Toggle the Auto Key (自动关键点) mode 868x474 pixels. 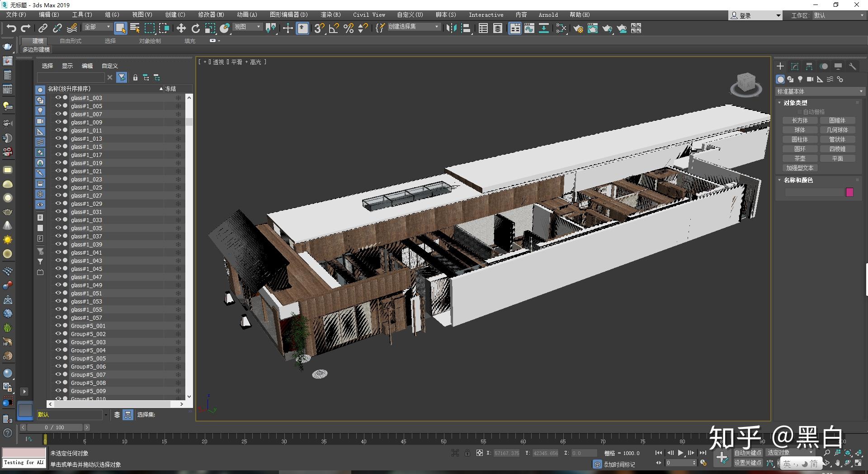tap(747, 453)
